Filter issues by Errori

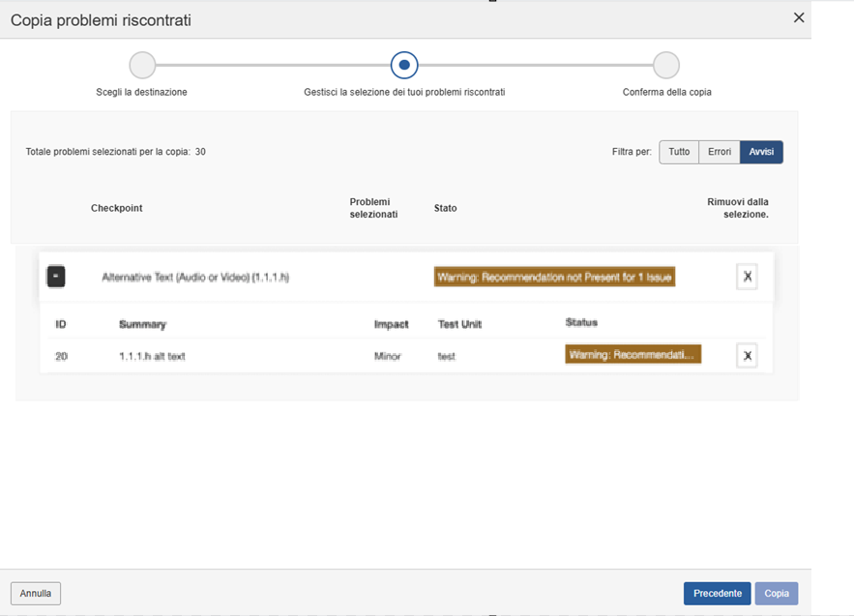pyautogui.click(x=719, y=152)
